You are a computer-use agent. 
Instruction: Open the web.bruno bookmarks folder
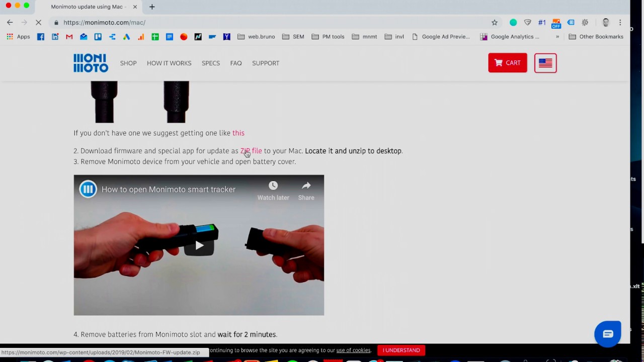point(256,37)
